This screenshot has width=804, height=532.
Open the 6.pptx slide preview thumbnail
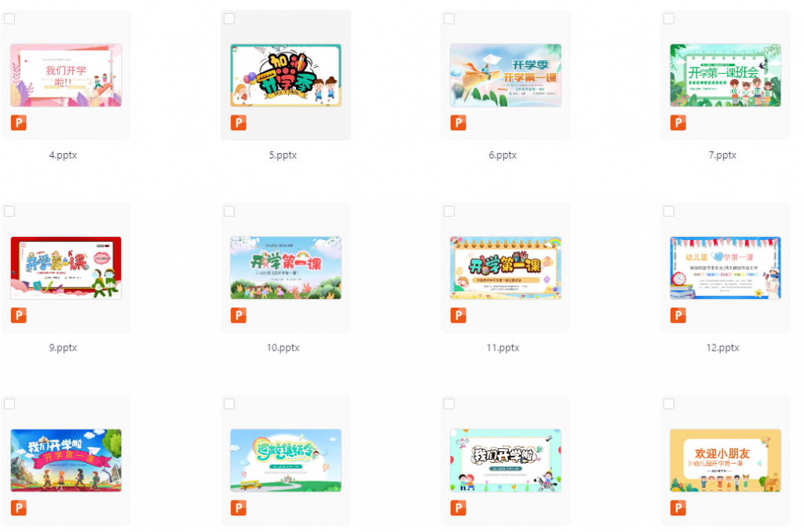(x=506, y=75)
